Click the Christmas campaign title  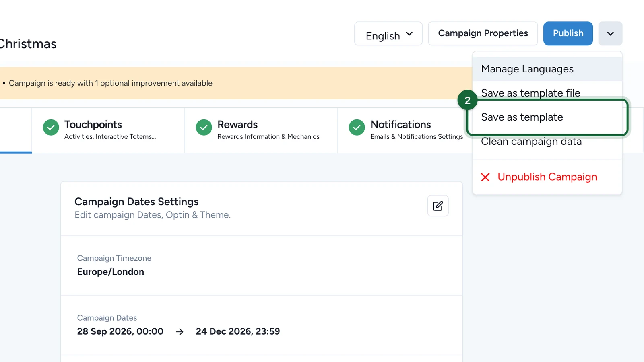coord(28,44)
